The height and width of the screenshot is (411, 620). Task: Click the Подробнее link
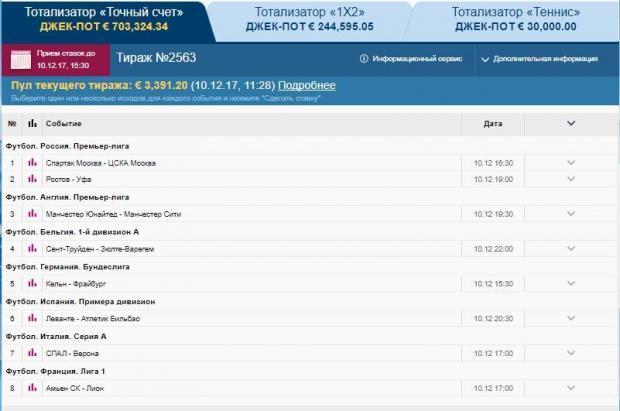307,86
